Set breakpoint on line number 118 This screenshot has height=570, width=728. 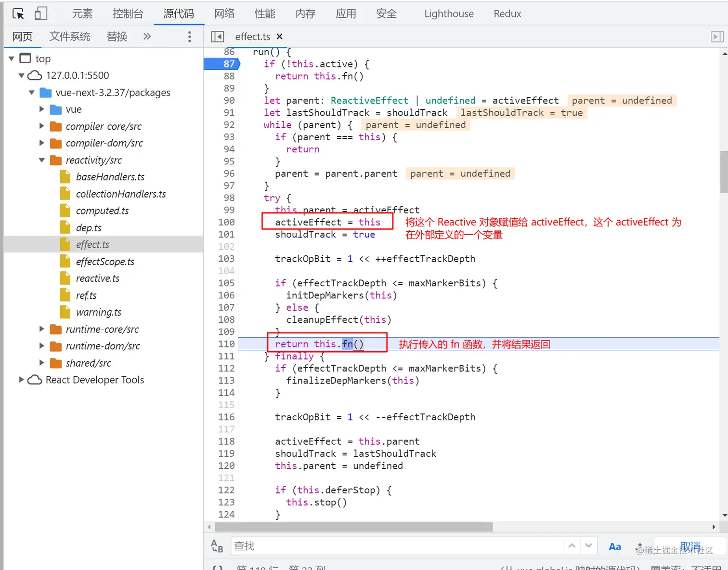(x=226, y=441)
